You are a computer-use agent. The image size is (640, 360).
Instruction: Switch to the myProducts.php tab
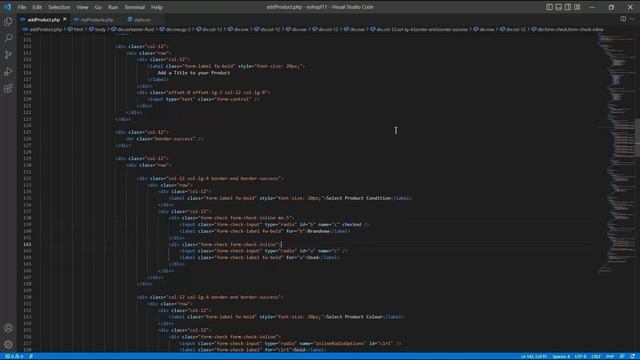(97, 19)
